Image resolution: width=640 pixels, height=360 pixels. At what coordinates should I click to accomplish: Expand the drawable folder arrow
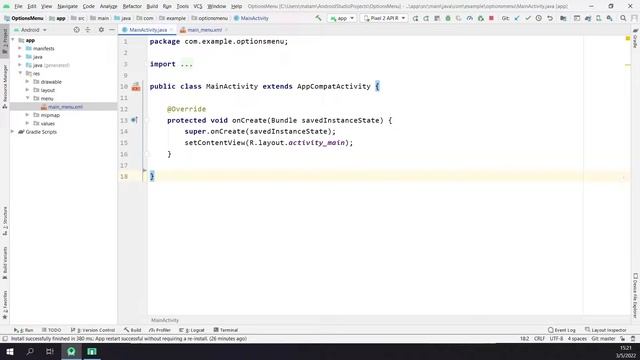[x=27, y=82]
